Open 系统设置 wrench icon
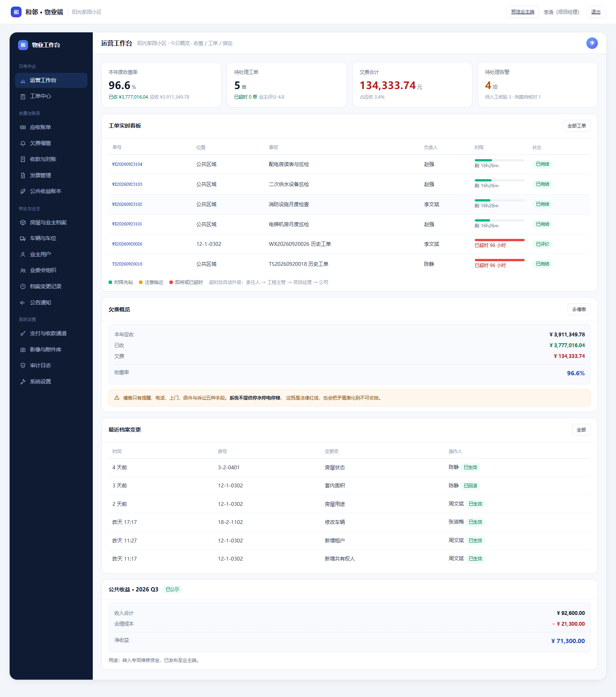 23,382
